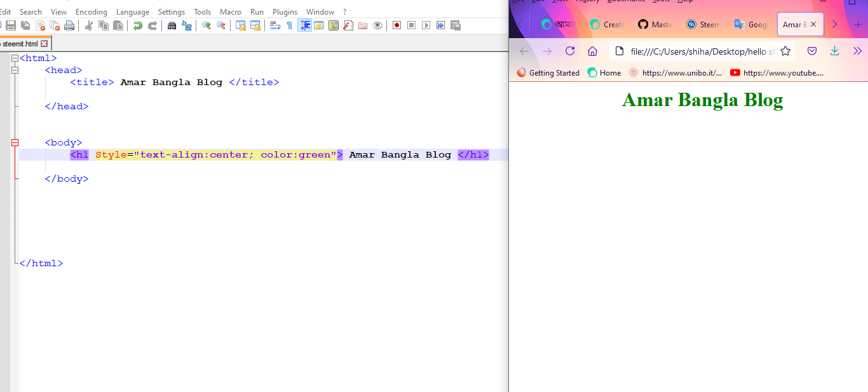The height and width of the screenshot is (392, 868).
Task: Open the question mark help menu
Action: [345, 12]
